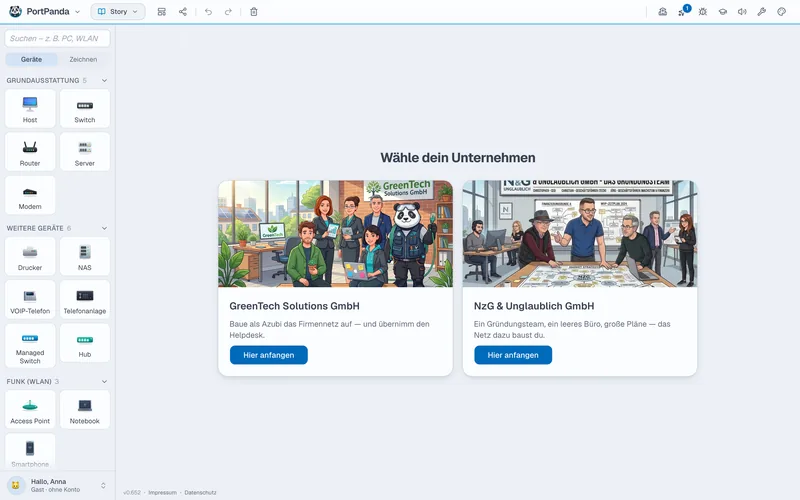Click the cloud save icon in top bar
Viewport: 800px width, 500px height.
[x=662, y=12]
